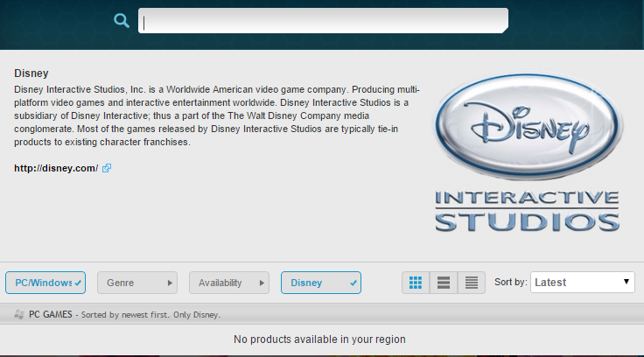Open the Sort by Latest dropdown

tap(583, 283)
